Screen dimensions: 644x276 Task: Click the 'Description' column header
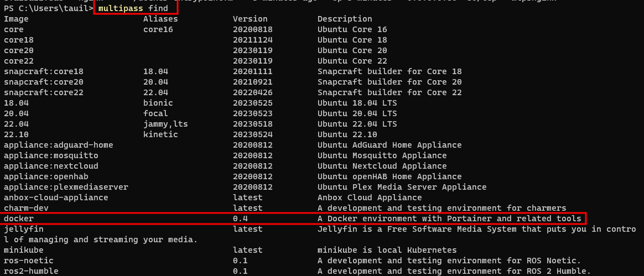pyautogui.click(x=345, y=19)
